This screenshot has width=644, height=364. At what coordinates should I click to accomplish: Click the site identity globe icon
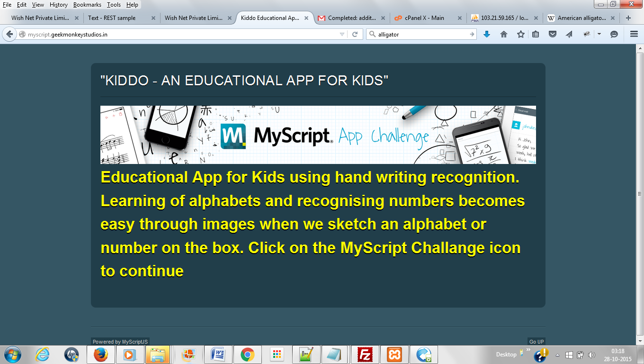(x=22, y=34)
